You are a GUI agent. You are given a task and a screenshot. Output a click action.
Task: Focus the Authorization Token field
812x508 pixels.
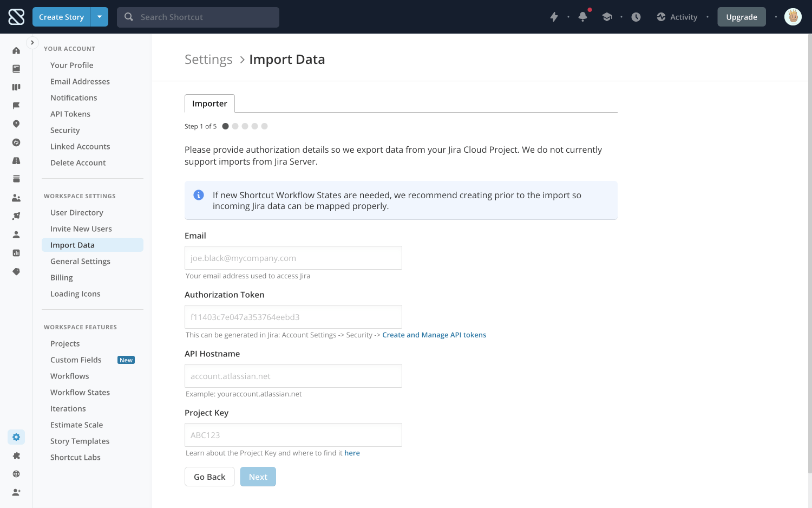point(293,317)
